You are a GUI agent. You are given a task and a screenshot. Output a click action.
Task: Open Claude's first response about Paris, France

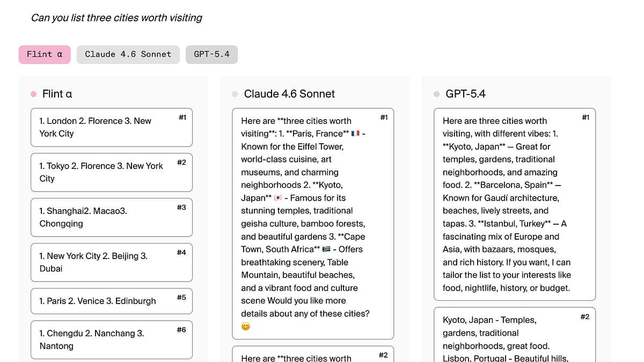tap(313, 224)
